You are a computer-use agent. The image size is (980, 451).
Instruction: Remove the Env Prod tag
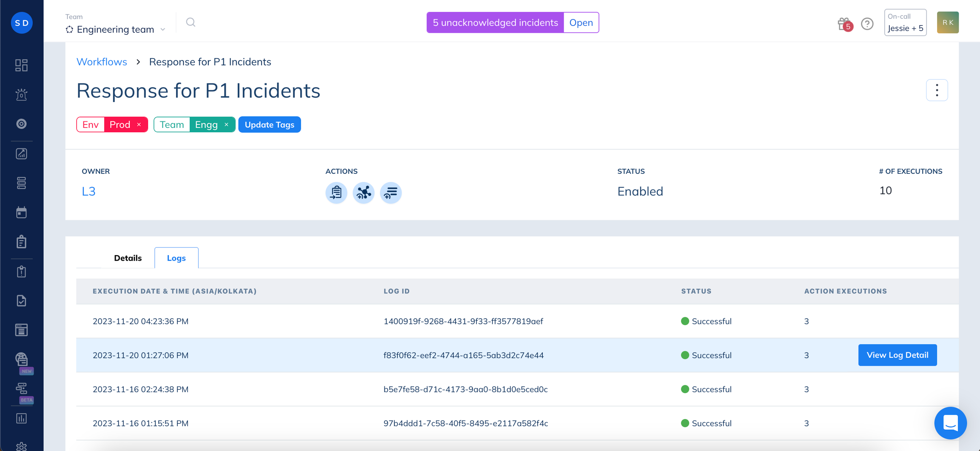(x=139, y=125)
